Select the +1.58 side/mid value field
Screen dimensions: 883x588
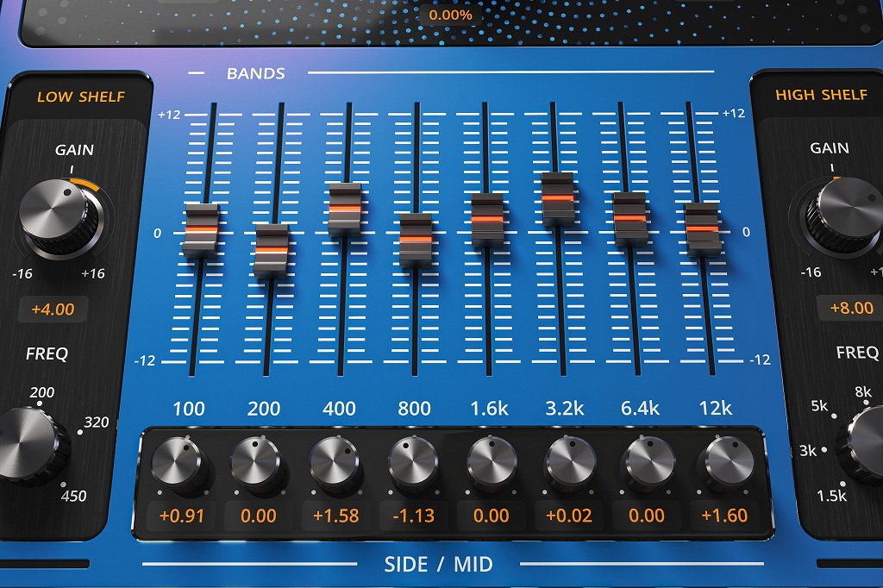(x=336, y=516)
